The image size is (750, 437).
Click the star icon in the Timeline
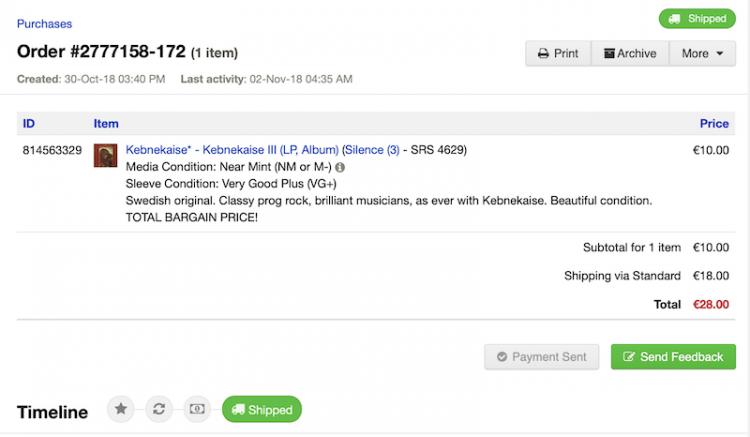[121, 409]
